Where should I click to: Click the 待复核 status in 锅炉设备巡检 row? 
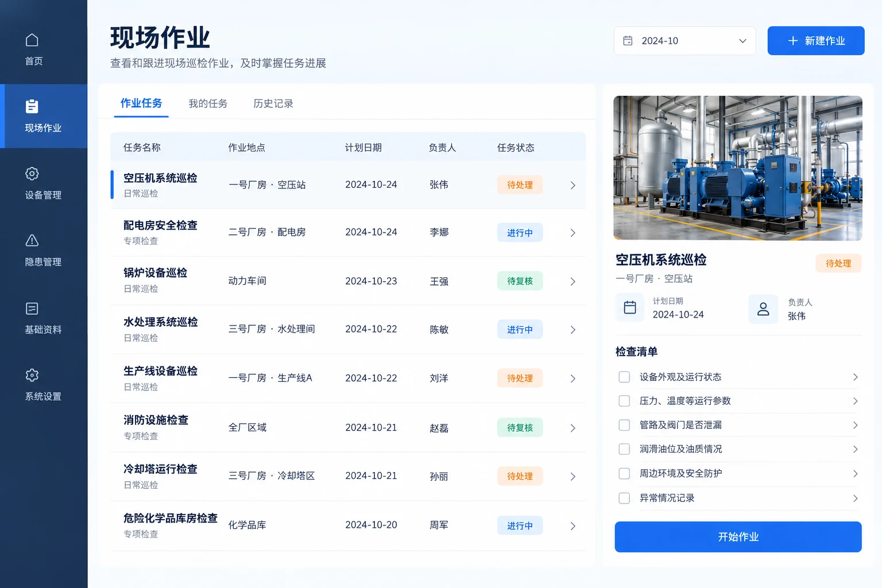520,281
